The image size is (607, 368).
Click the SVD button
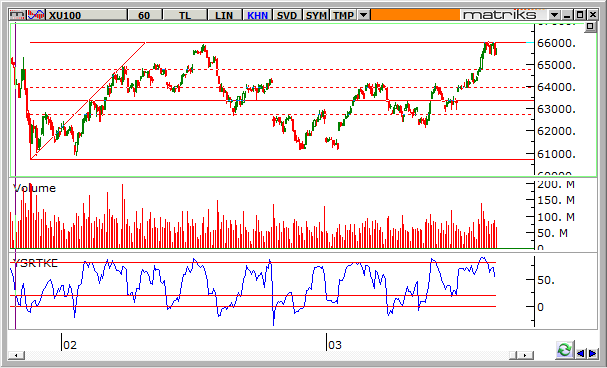[287, 15]
